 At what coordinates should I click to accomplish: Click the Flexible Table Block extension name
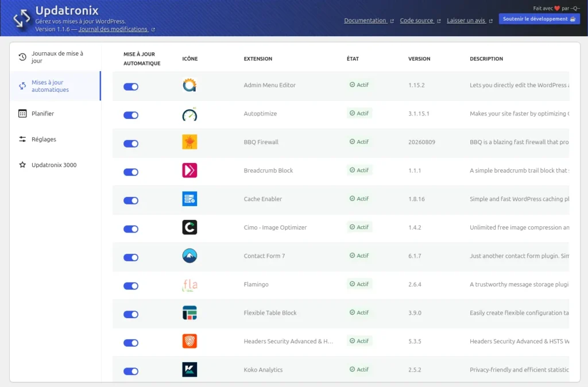point(270,313)
